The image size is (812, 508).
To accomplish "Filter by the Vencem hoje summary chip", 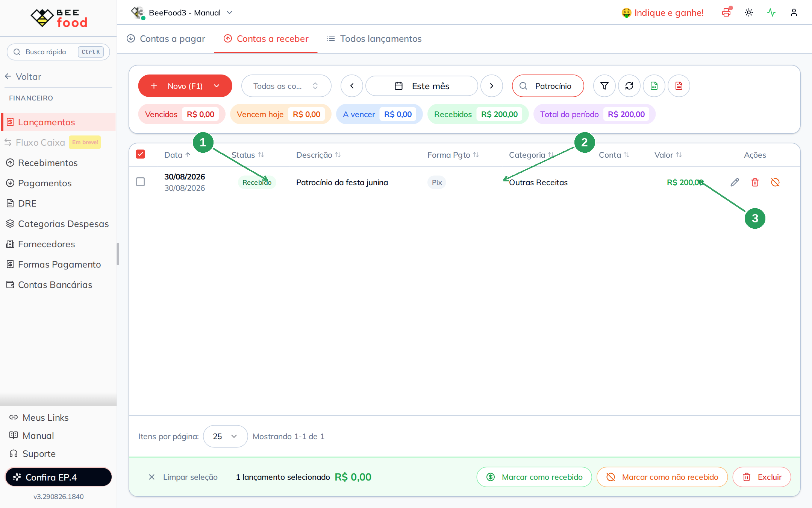I will [281, 114].
